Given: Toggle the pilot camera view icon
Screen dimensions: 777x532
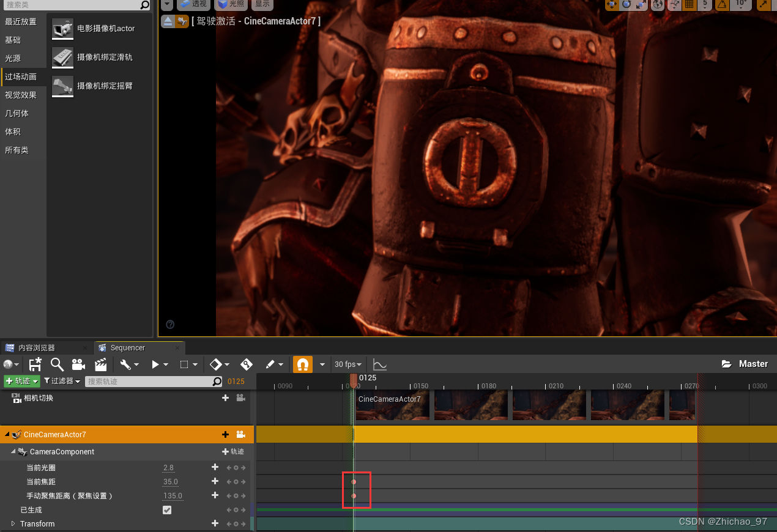Looking at the screenshot, I should tap(182, 21).
